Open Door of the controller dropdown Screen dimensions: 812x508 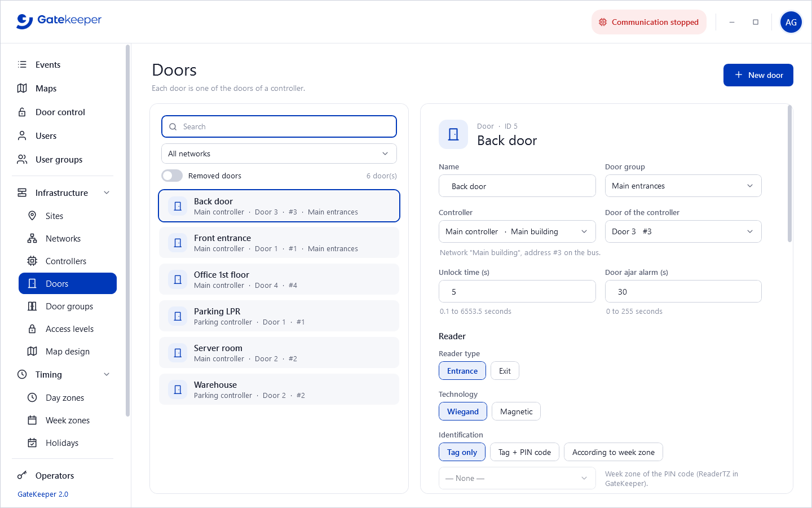point(683,231)
